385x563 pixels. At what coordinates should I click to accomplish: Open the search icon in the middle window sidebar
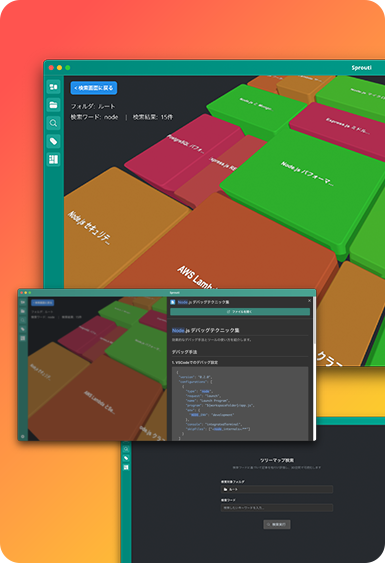tap(23, 320)
